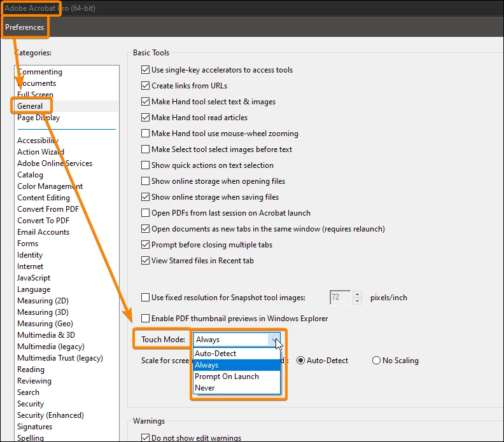This screenshot has height=442, width=504.
Task: Check 'Enable PDF thumbnail previews in Windows Explorer'
Action: pos(145,319)
